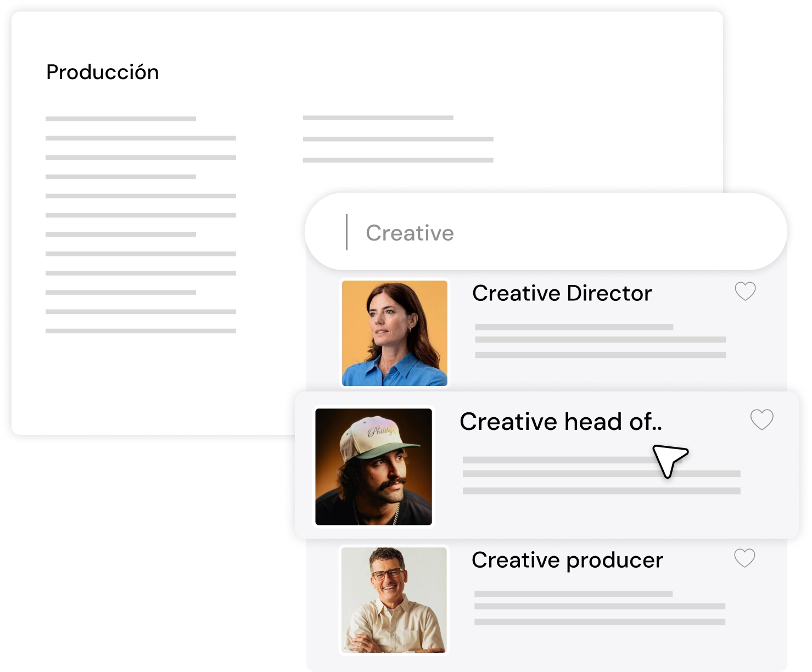The width and height of the screenshot is (812, 672).
Task: Select the Creative Director title
Action: (562, 293)
